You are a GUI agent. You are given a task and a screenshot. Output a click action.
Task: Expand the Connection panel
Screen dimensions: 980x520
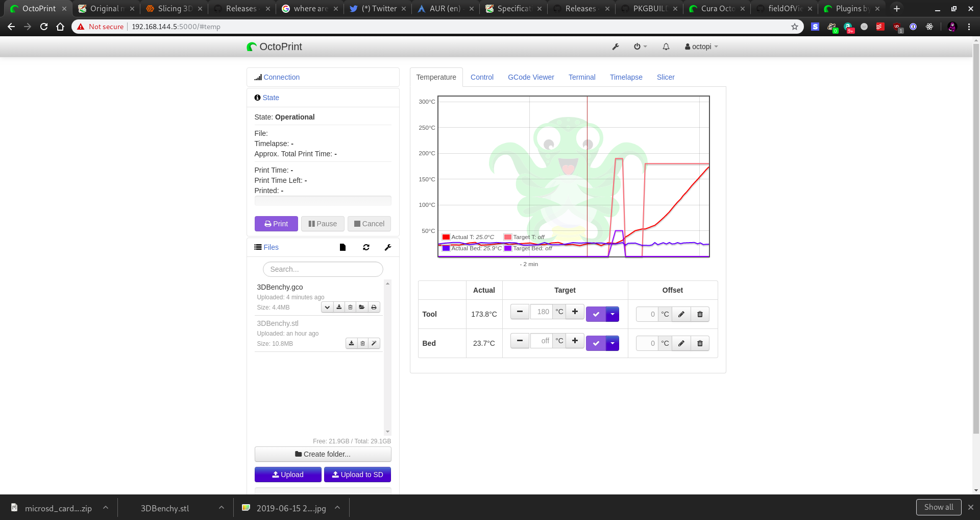281,77
